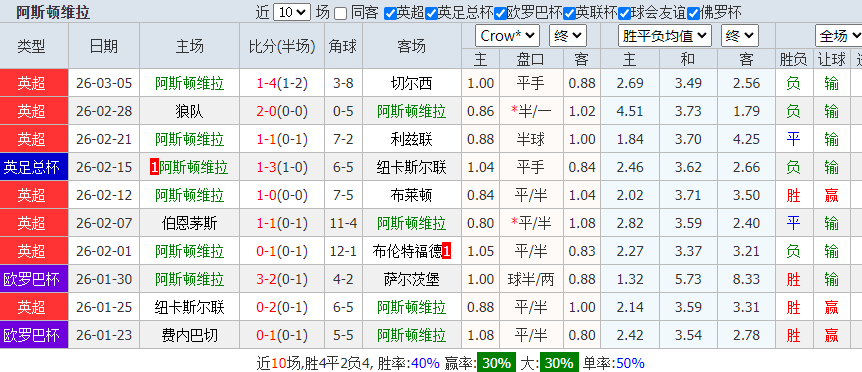Open the 3-2(0-1) score against 萨尔茨堡
Screen dimensions: 862x372
282,279
